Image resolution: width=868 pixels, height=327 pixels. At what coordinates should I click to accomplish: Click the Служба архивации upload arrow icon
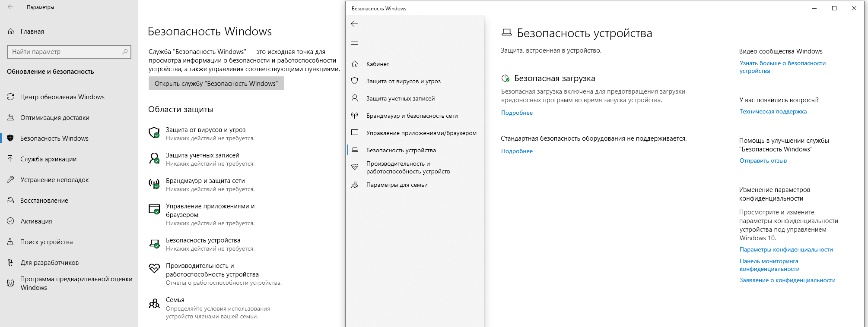[x=10, y=159]
